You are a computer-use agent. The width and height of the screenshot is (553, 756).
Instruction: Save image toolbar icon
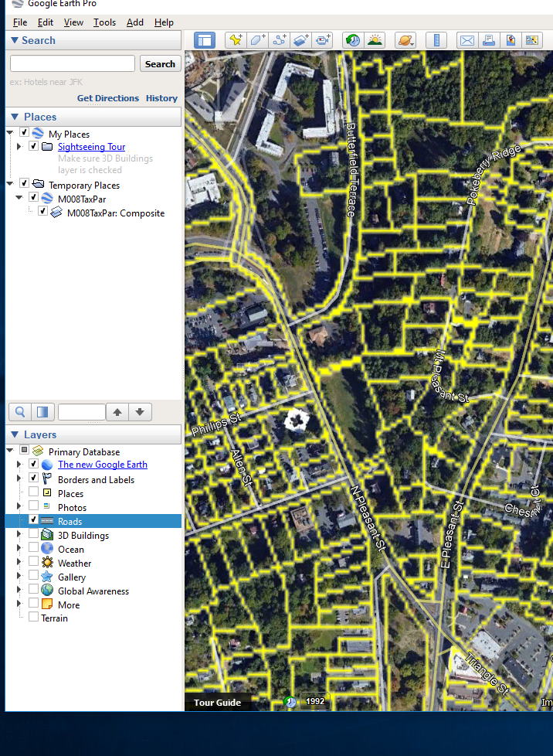[510, 40]
